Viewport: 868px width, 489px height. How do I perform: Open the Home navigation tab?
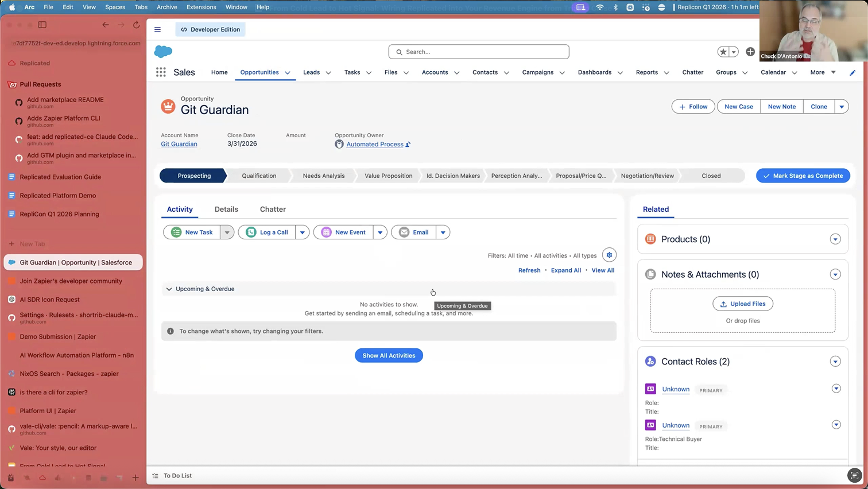point(219,72)
